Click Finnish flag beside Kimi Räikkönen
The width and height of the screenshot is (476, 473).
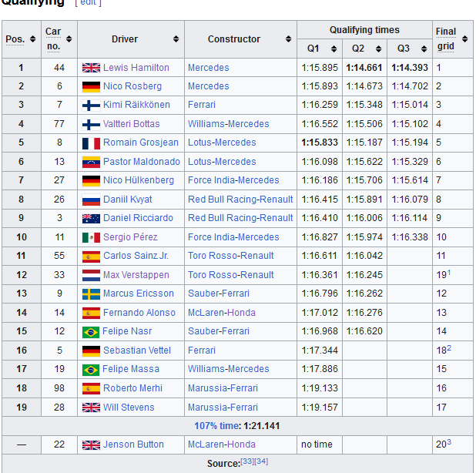[91, 106]
